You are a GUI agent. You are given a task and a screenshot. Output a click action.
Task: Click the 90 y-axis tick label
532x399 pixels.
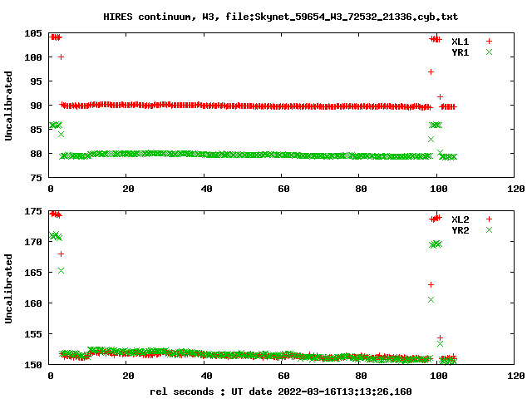(37, 106)
